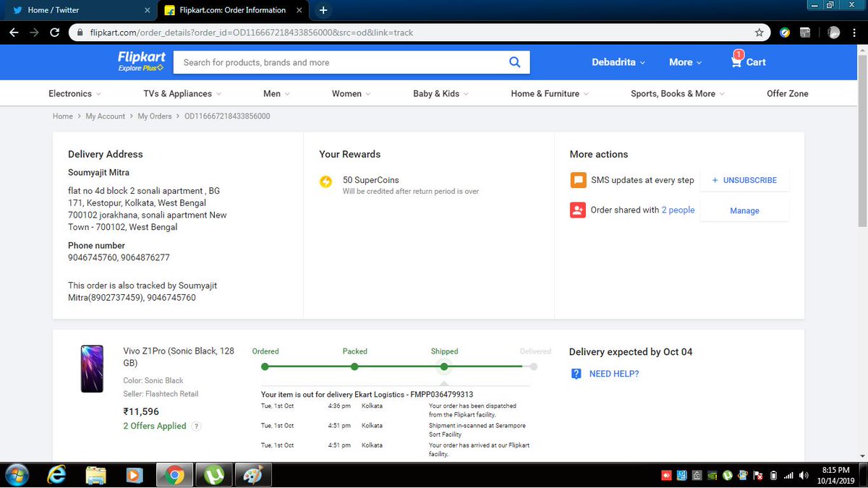This screenshot has height=488, width=868.
Task: Open media player from taskbar
Action: point(135,476)
